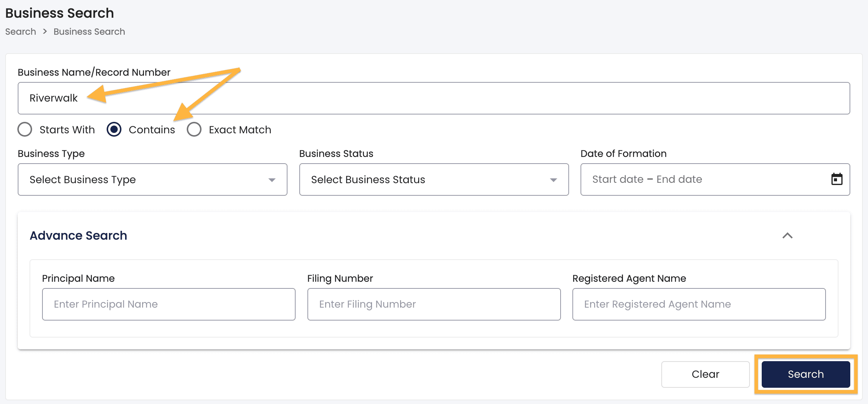Click the Search button

[806, 374]
